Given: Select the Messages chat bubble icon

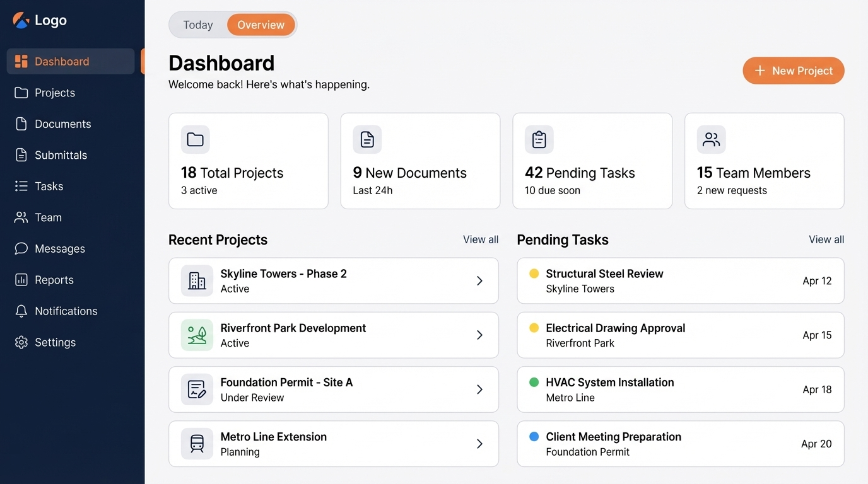Looking at the screenshot, I should (x=21, y=248).
